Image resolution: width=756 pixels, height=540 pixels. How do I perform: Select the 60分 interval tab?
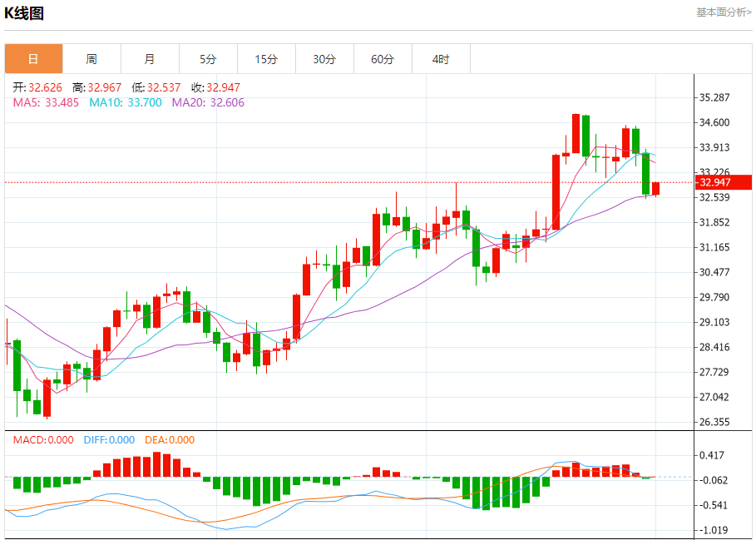point(383,59)
